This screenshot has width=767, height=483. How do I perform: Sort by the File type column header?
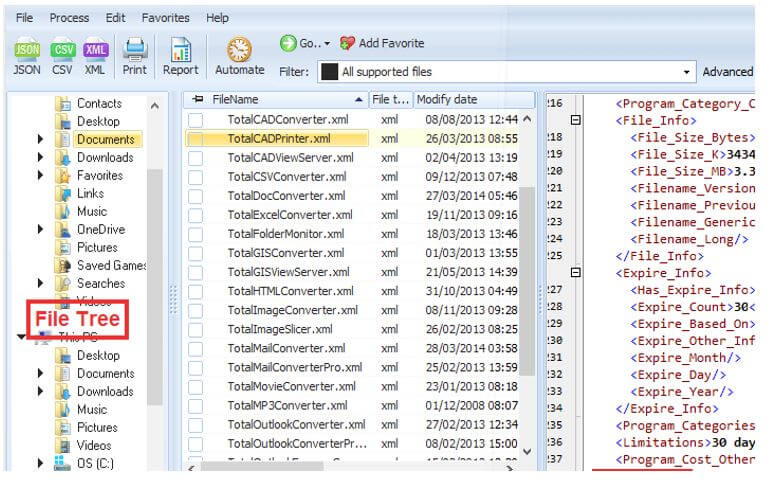point(391,99)
